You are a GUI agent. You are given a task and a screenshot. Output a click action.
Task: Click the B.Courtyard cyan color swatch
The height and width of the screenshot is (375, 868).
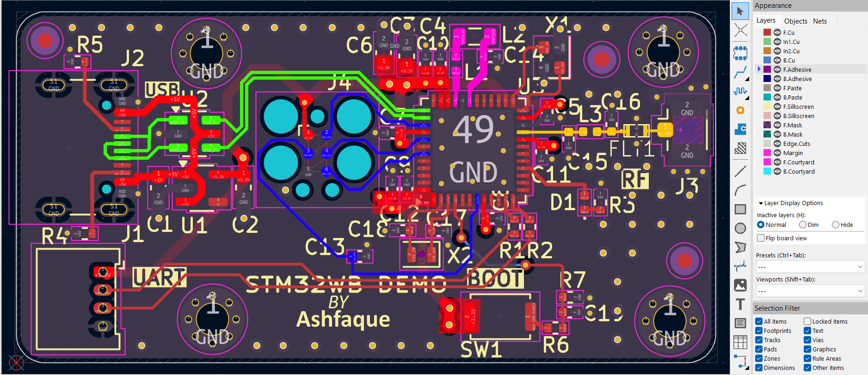coord(767,171)
